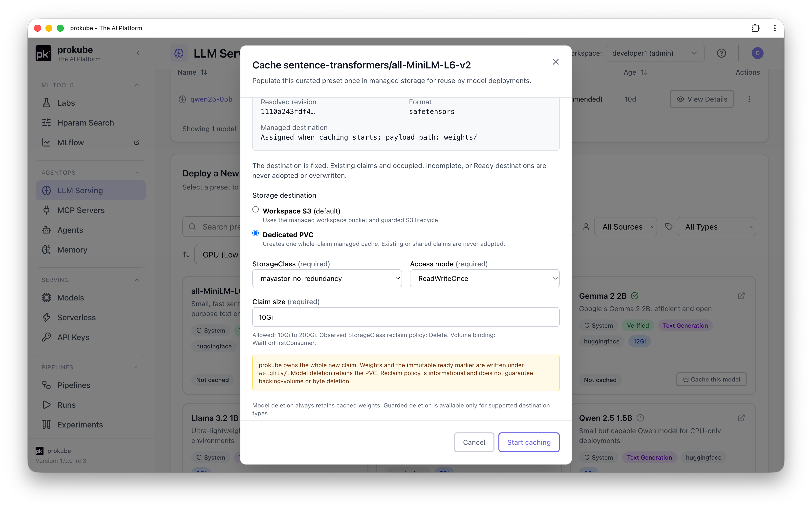Open the Access mode dropdown
The height and width of the screenshot is (509, 812).
tap(484, 278)
